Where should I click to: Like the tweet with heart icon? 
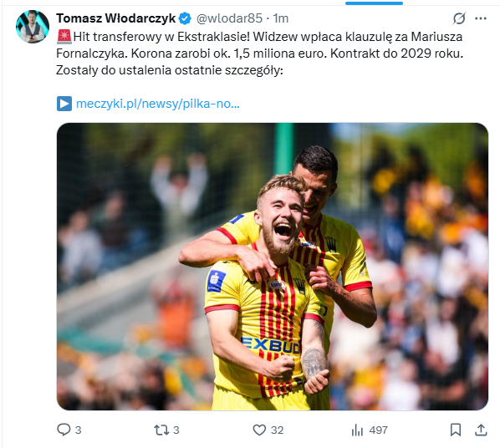point(259,430)
